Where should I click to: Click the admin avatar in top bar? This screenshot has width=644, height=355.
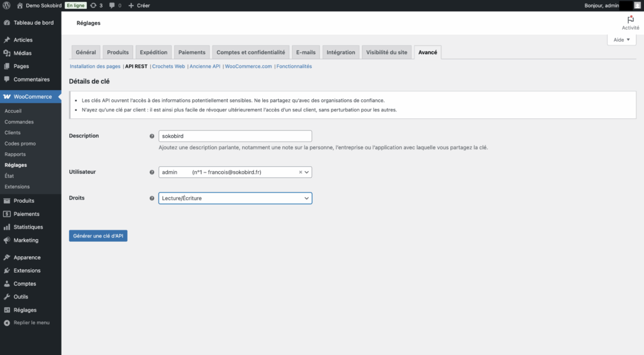[x=637, y=5]
